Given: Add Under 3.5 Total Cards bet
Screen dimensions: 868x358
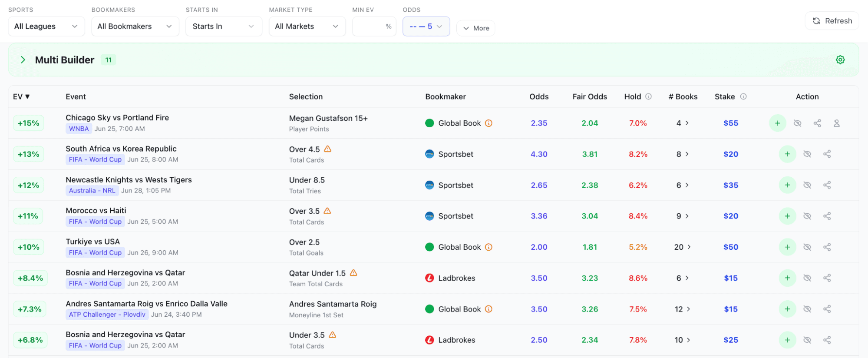Looking at the screenshot, I should point(787,340).
